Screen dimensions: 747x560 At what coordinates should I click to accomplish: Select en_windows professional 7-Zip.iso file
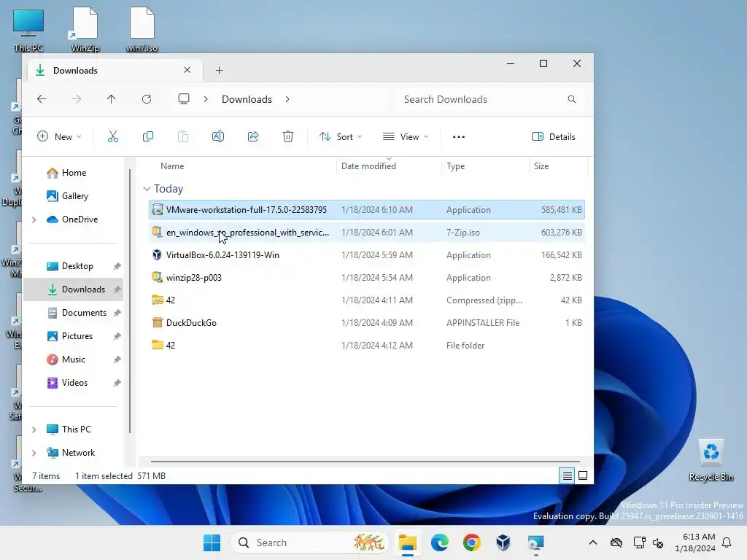(366, 233)
